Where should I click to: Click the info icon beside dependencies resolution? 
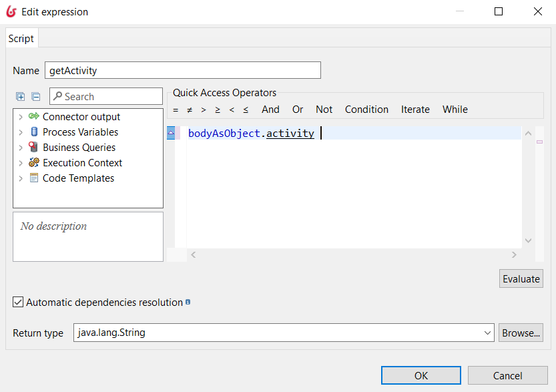pyautogui.click(x=188, y=302)
